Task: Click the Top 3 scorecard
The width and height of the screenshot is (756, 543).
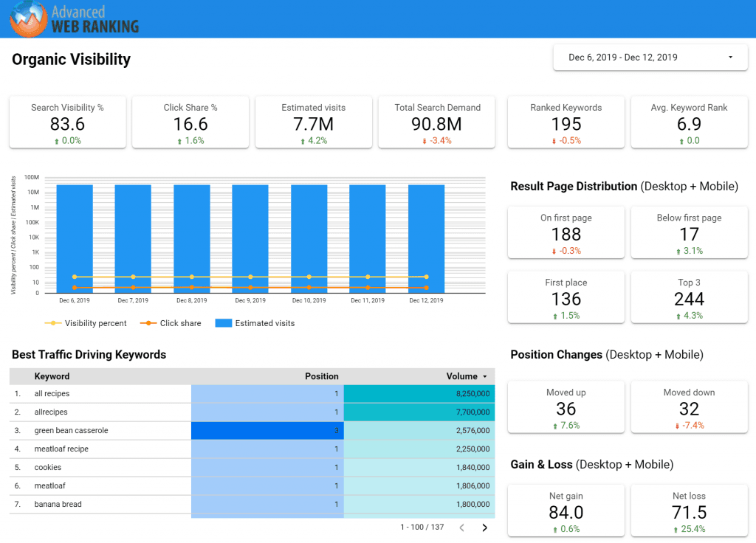Action: pos(689,297)
